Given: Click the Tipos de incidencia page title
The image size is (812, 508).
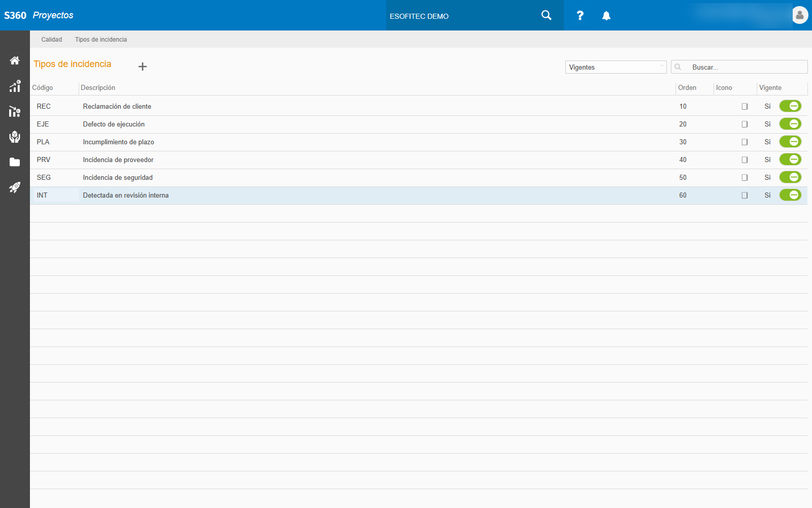Looking at the screenshot, I should [x=72, y=64].
